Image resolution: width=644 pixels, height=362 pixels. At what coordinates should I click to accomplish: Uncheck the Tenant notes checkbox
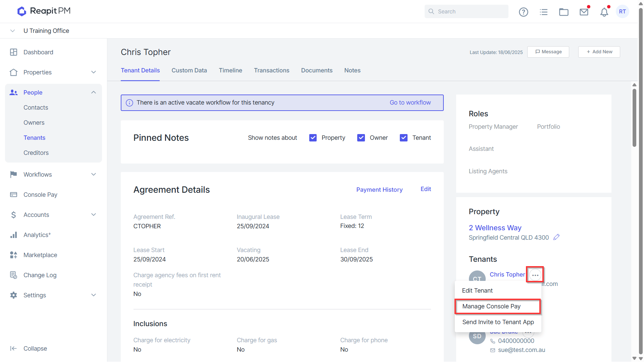click(x=404, y=138)
